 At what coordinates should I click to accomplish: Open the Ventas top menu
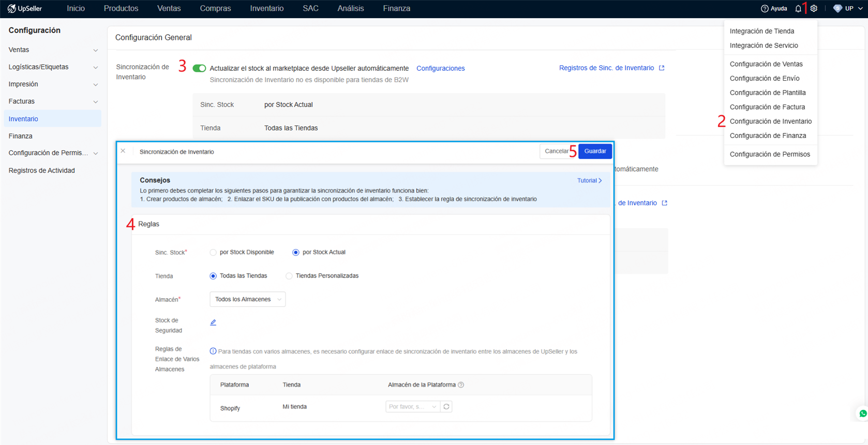[x=169, y=8]
